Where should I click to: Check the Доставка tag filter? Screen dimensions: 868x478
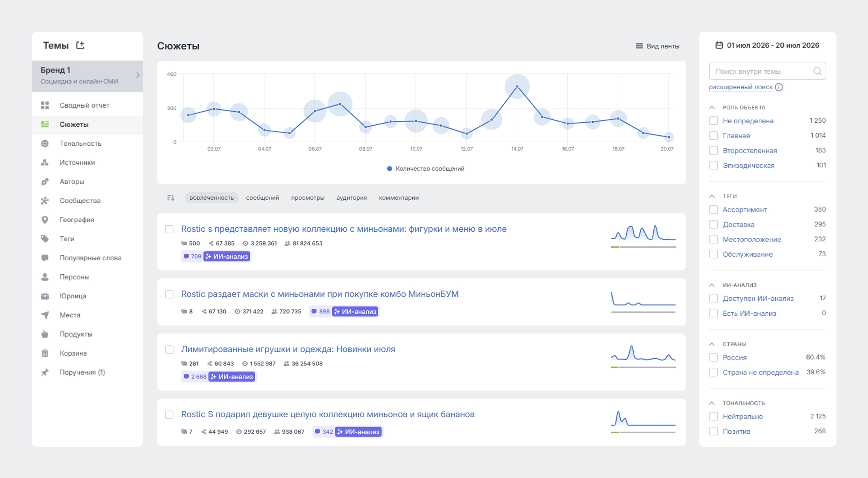click(713, 225)
